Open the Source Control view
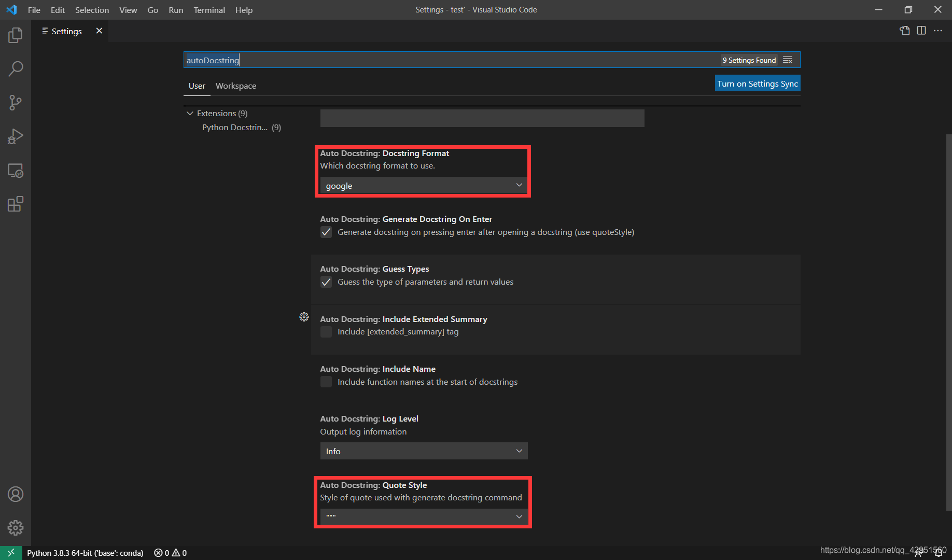The height and width of the screenshot is (560, 952). point(16,102)
